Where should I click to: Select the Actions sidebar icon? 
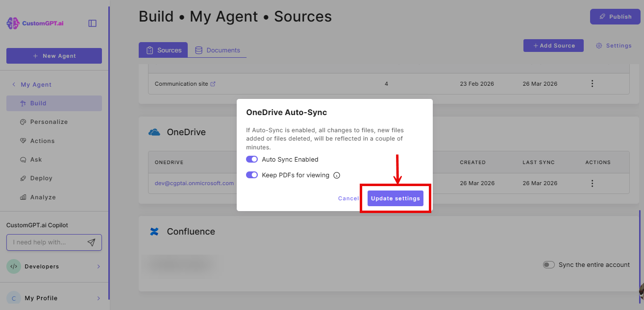click(x=24, y=141)
